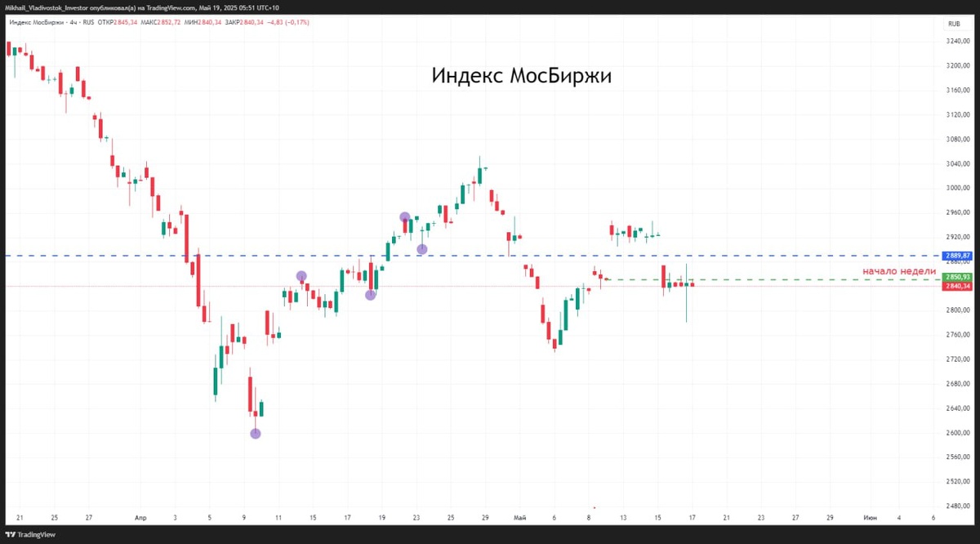The image size is (980, 544).
Task: Click the 'Апр' month label on time axis
Action: (140, 518)
